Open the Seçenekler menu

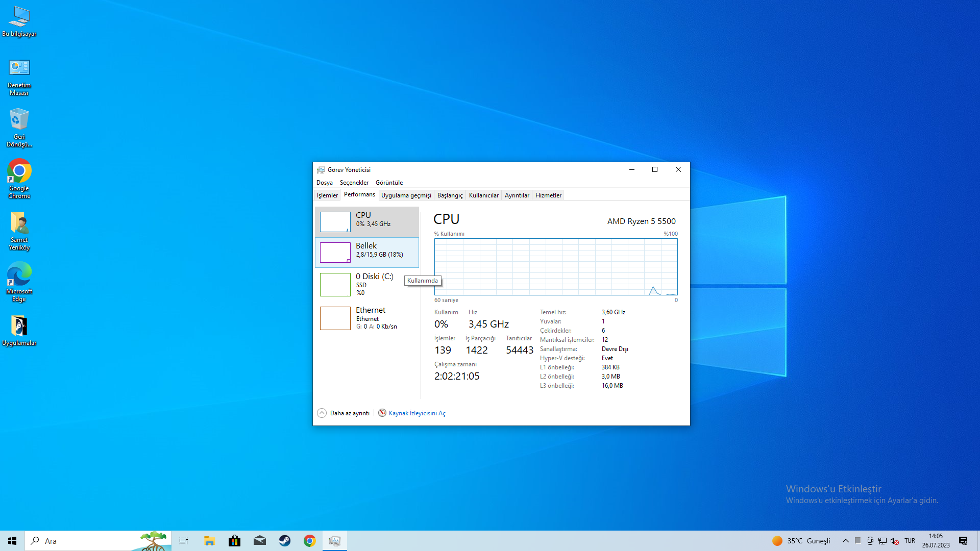pyautogui.click(x=354, y=183)
